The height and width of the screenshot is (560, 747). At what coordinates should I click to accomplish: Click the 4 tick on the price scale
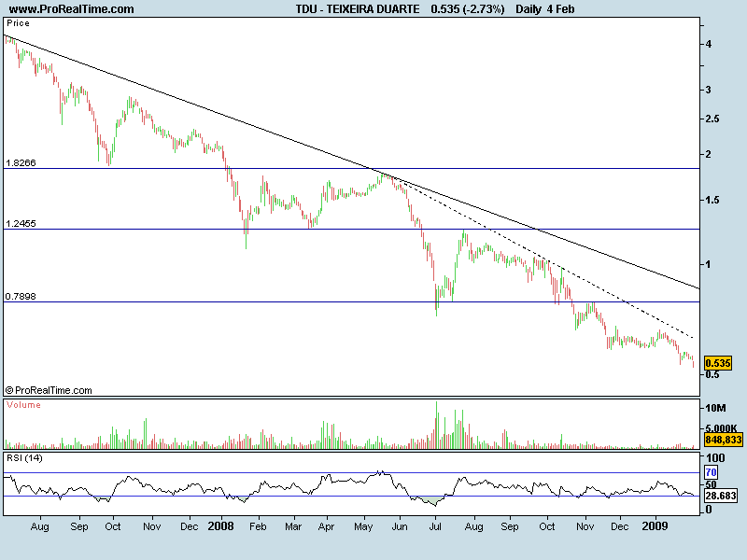click(x=709, y=44)
